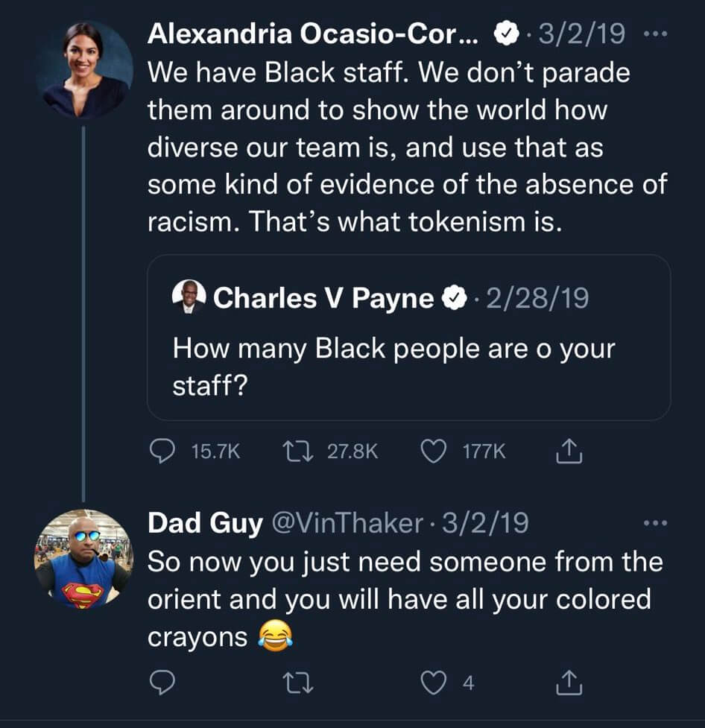The image size is (705, 728).
Task: Share Dad Guy's reply
Action: (x=569, y=682)
